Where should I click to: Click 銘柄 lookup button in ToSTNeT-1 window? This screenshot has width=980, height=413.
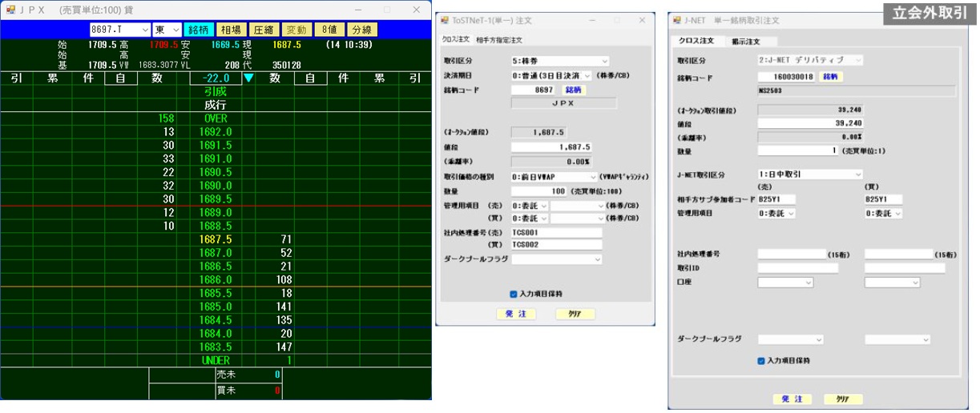[x=574, y=90]
